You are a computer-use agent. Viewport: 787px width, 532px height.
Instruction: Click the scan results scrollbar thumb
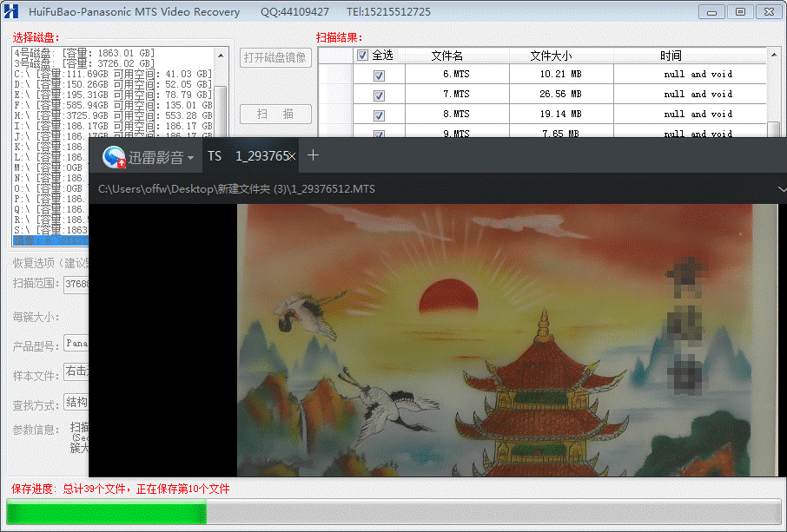click(x=774, y=129)
